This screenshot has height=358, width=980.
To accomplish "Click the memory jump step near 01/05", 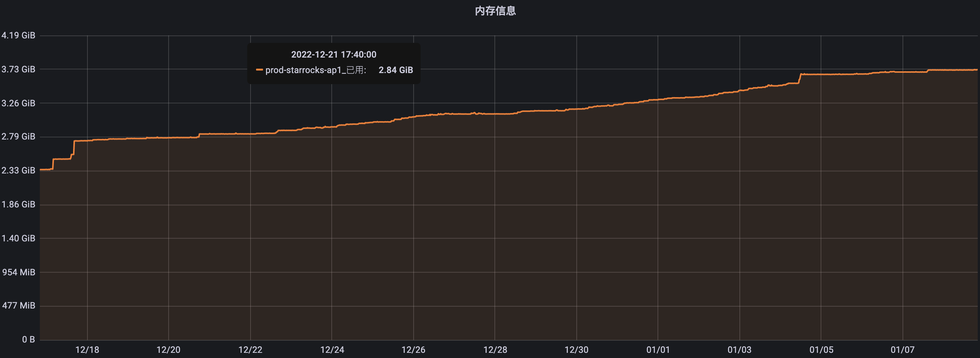I will click(x=800, y=78).
